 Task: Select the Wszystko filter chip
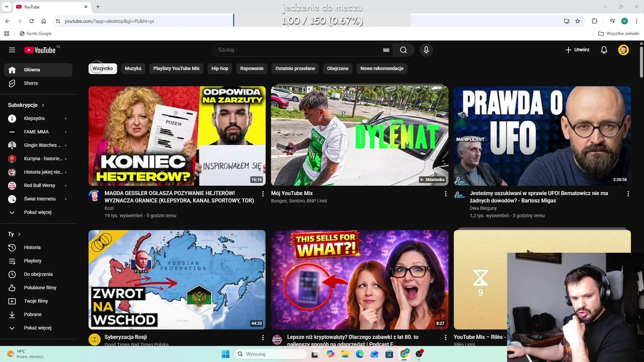(x=103, y=68)
